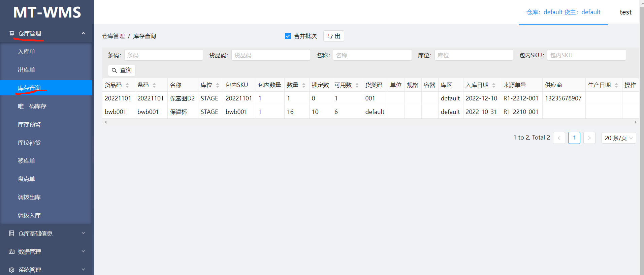Go to previous page arrow in pagination
This screenshot has width=644, height=275.
point(559,138)
